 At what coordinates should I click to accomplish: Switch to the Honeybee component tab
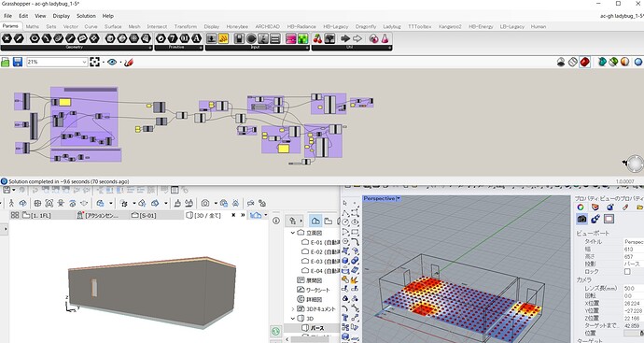click(x=237, y=27)
